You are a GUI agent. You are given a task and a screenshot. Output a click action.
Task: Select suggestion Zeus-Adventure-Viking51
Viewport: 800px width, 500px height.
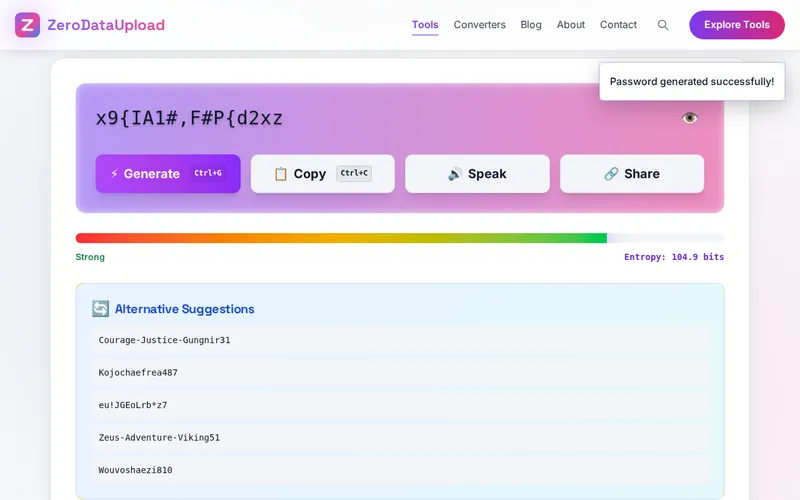point(400,437)
